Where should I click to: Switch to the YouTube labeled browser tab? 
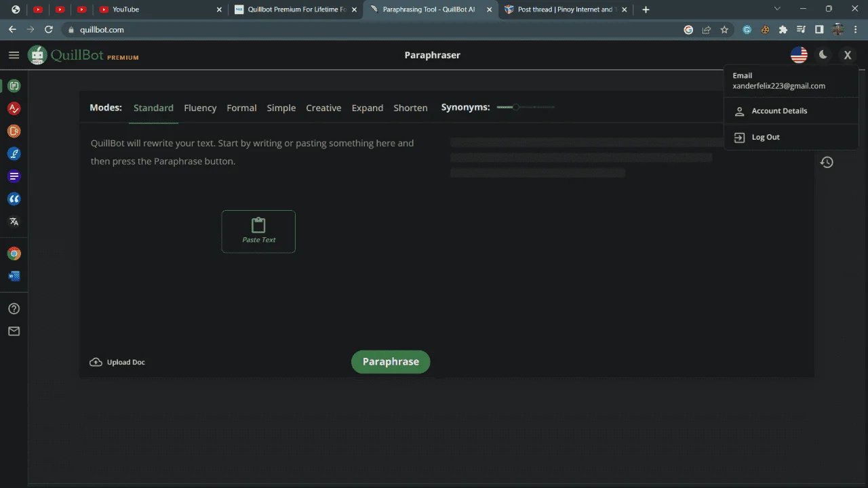(159, 9)
